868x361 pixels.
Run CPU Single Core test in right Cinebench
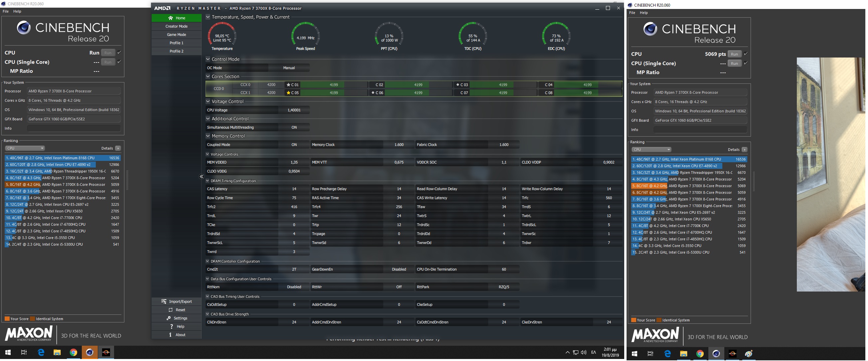tap(734, 63)
